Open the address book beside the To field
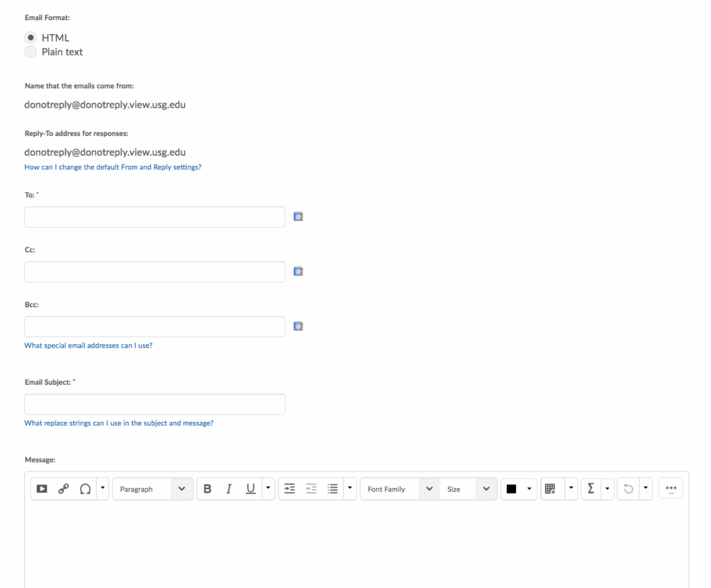 point(299,217)
